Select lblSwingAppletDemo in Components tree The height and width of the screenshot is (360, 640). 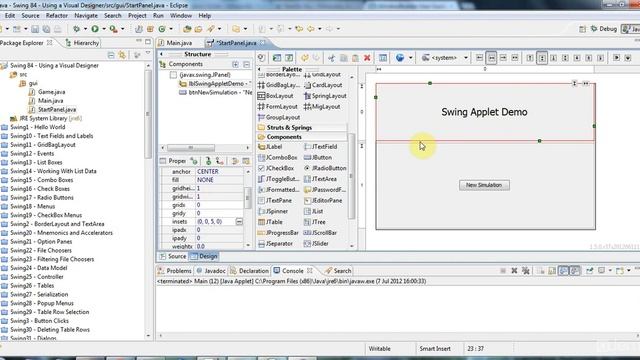tap(215, 83)
